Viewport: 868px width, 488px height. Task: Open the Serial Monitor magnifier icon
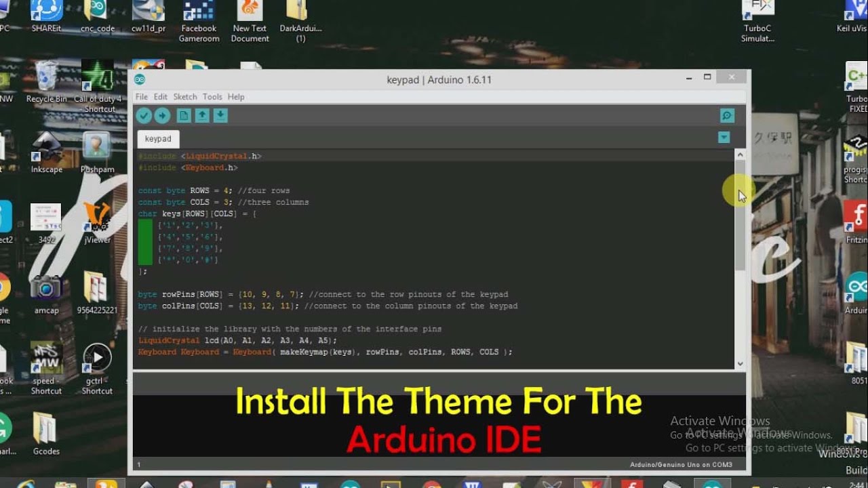pyautogui.click(x=727, y=116)
